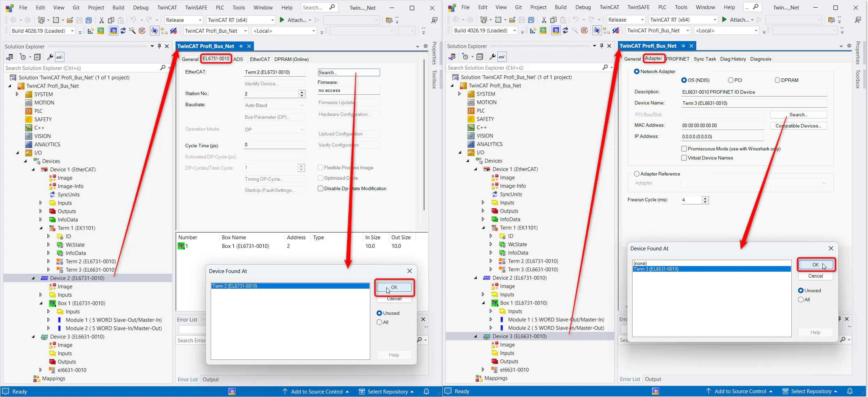Click Restart TwinCAT Config Mode icon, left window
The height and width of the screenshot is (397, 868).
pyautogui.click(x=114, y=31)
